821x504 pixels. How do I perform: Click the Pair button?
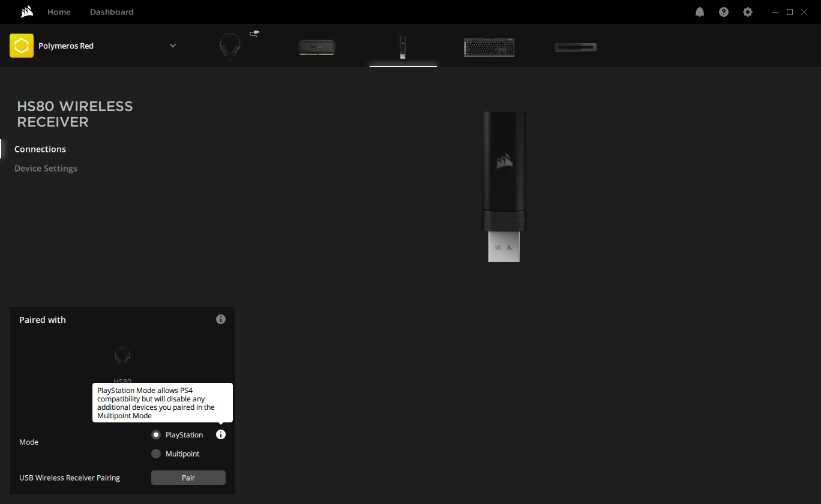click(x=188, y=478)
